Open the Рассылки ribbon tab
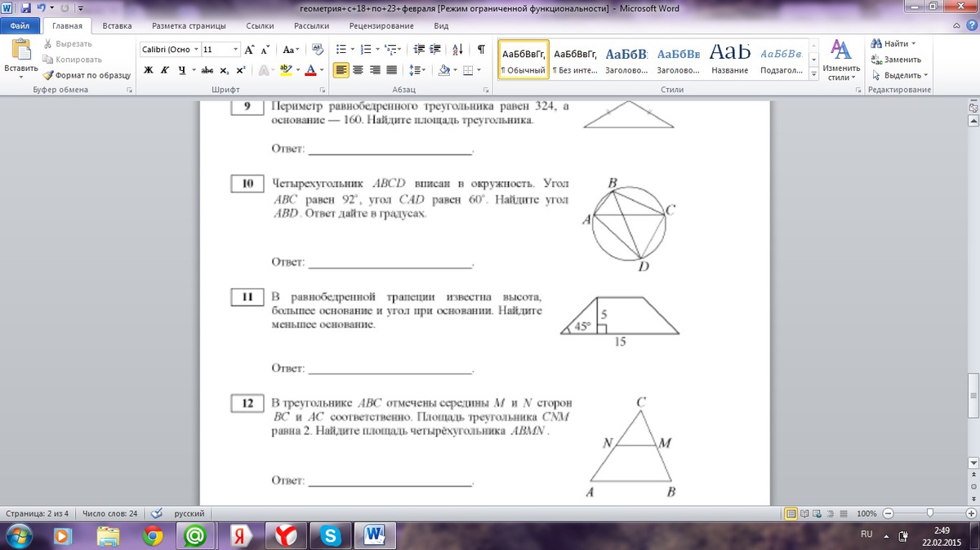 [311, 25]
